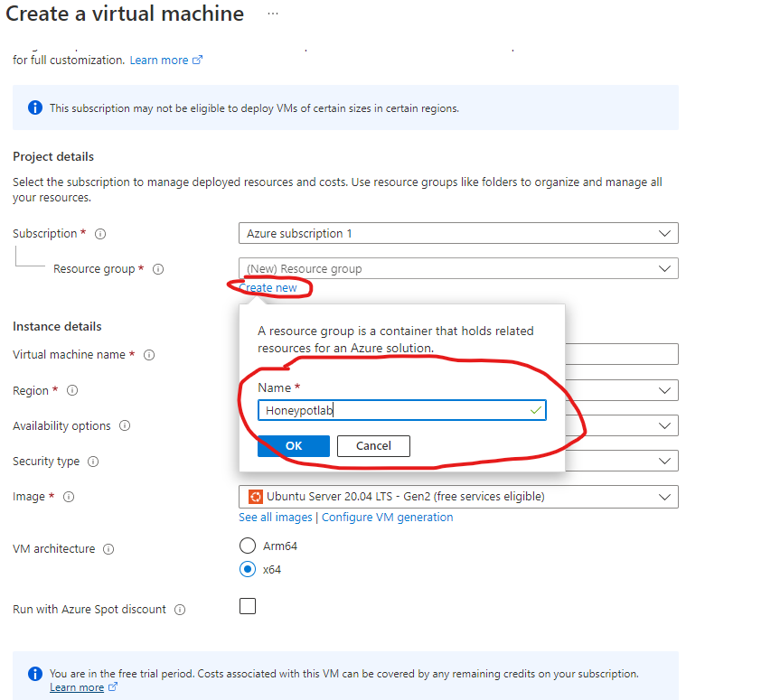The image size is (780, 700).
Task: Click the info icon beside Resource group
Action: pyautogui.click(x=158, y=268)
